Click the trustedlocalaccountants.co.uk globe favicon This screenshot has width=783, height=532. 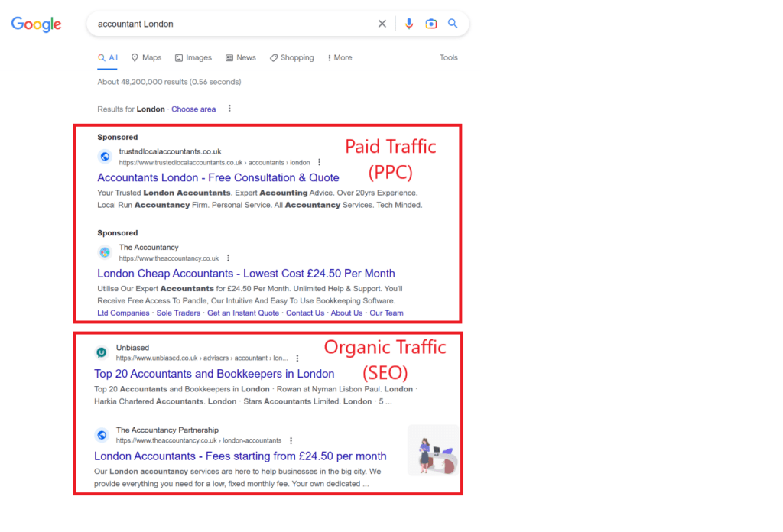[x=105, y=157]
